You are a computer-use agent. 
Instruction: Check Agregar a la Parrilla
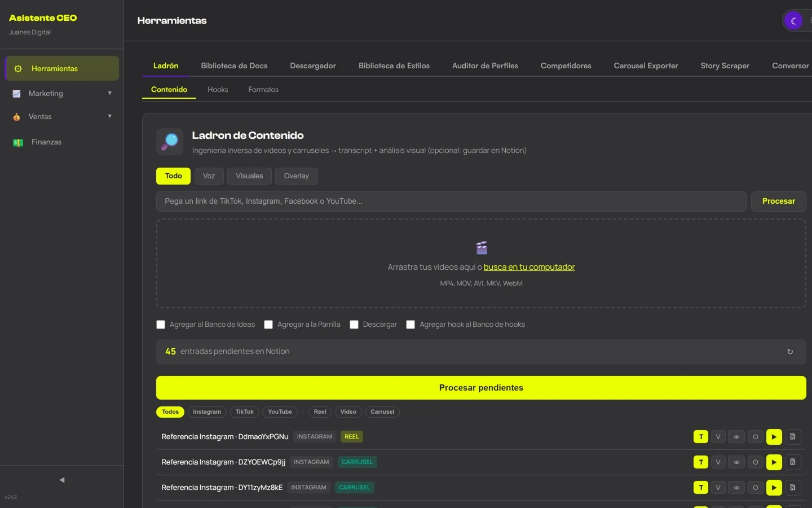pyautogui.click(x=268, y=325)
